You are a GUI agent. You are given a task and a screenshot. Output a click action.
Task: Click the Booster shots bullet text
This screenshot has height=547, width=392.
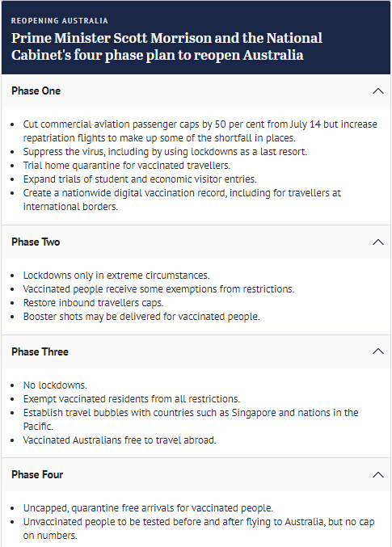click(x=141, y=317)
